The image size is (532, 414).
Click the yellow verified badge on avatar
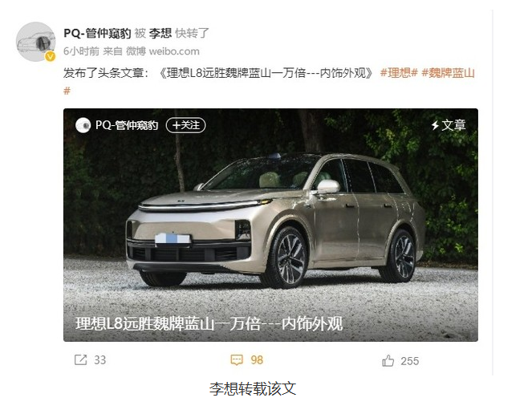coord(51,56)
